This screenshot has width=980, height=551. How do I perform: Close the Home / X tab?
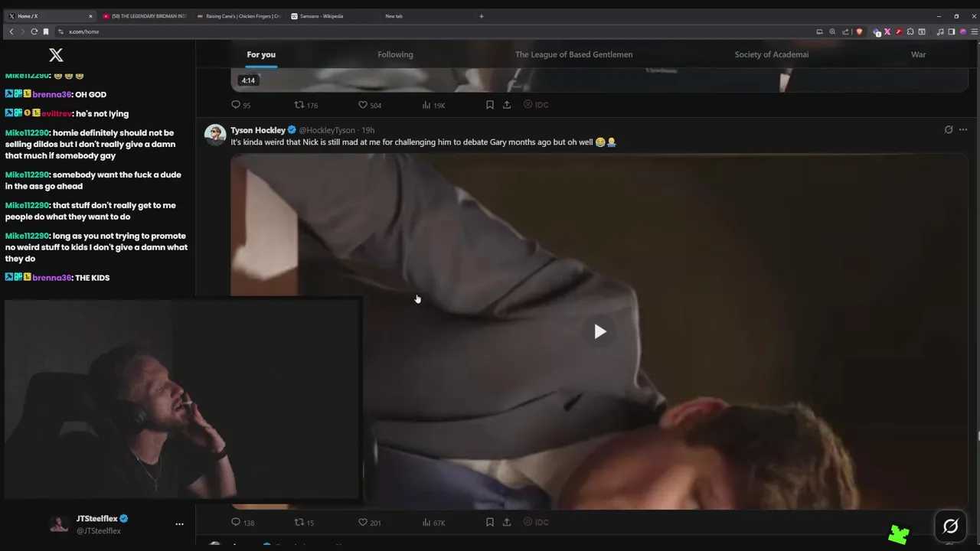tap(90, 16)
